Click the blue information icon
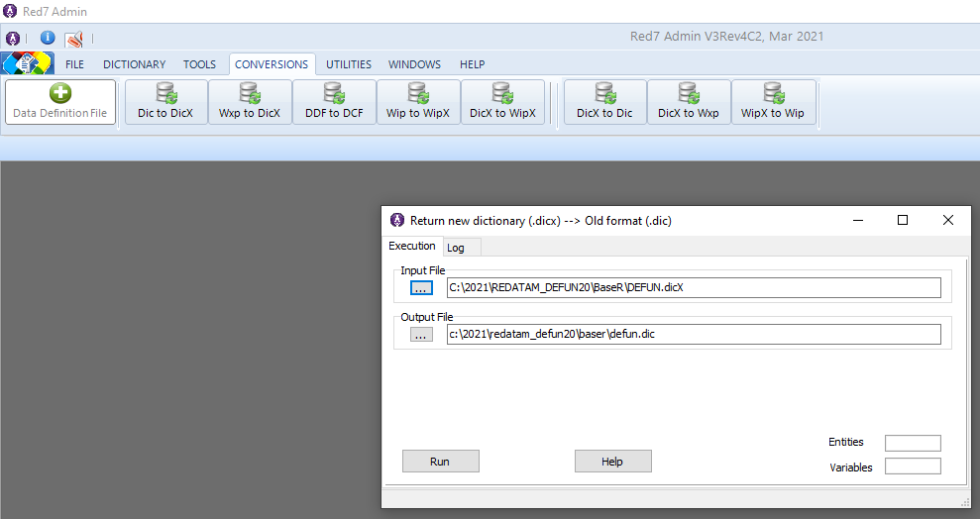980x519 pixels. [x=48, y=38]
